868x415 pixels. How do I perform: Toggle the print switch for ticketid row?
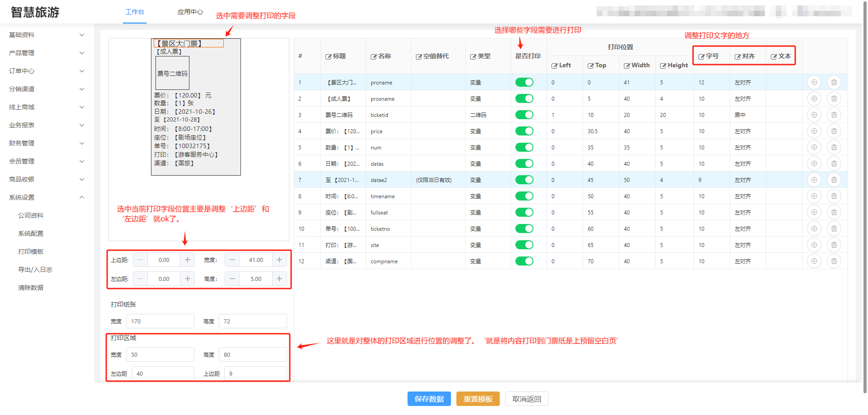[x=524, y=115]
